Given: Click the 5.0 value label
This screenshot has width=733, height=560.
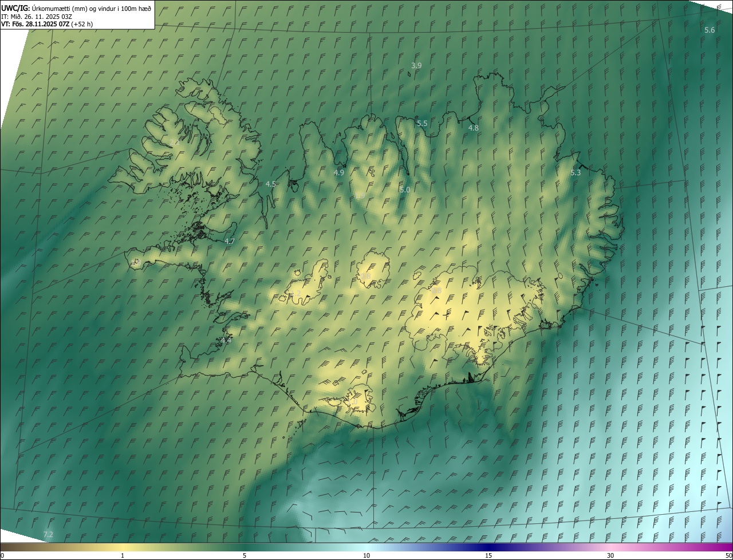Looking at the screenshot, I should (405, 190).
